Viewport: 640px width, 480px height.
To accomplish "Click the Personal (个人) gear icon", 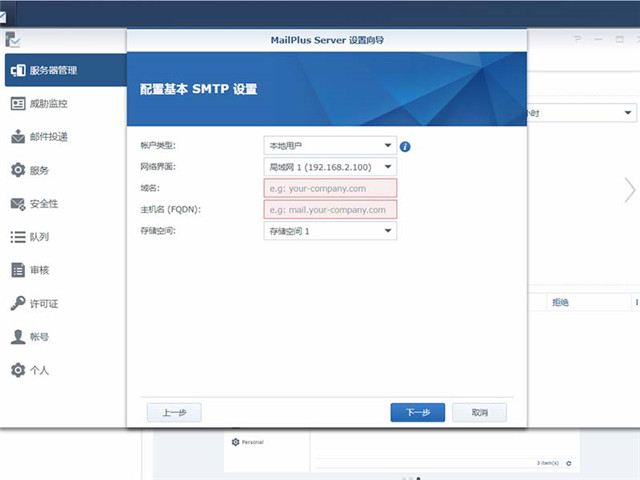I will (18, 370).
